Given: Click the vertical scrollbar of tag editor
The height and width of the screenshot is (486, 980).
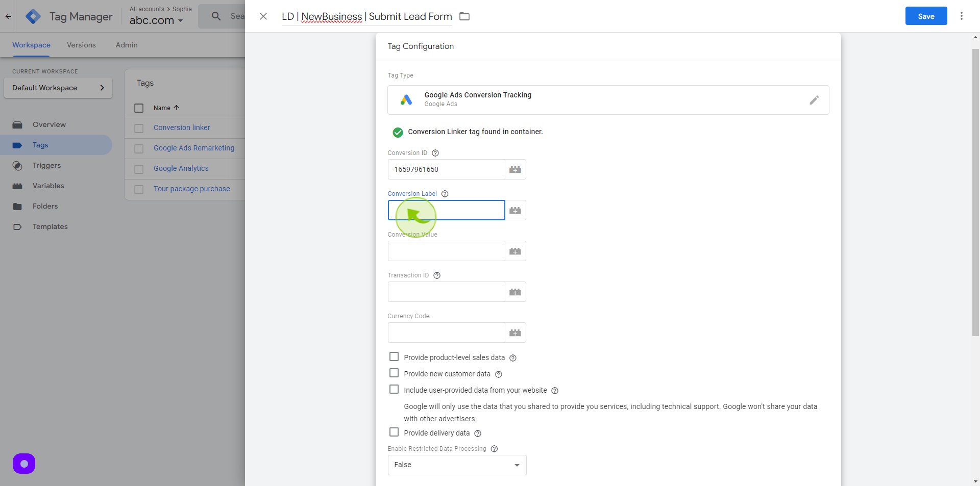Looking at the screenshot, I should tap(975, 193).
